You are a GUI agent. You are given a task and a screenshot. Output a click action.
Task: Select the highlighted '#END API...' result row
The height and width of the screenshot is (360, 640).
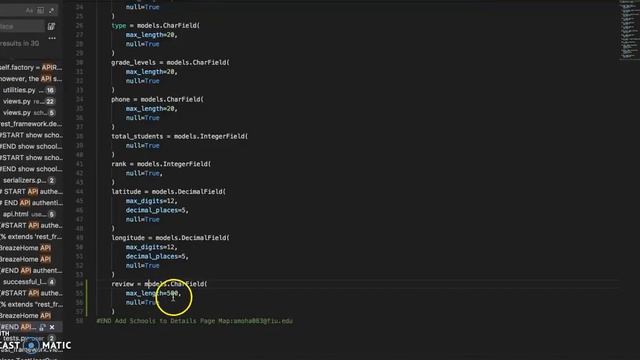tap(31, 327)
